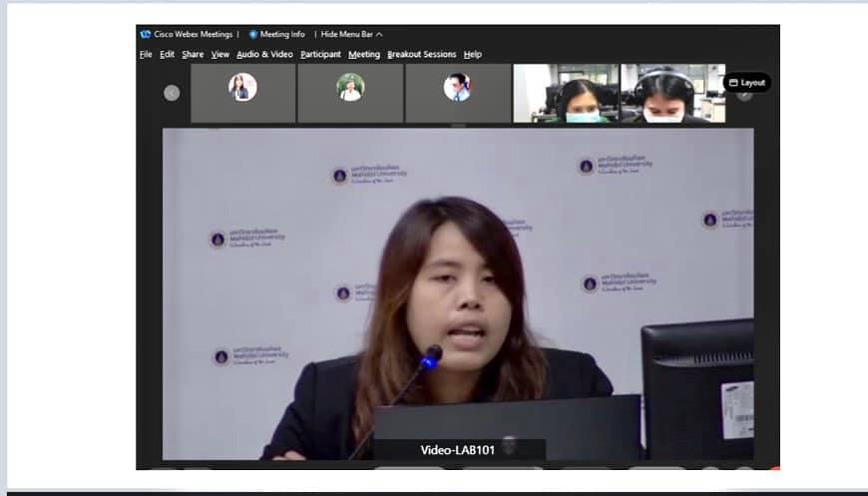This screenshot has height=496, width=868.
Task: Open the Meeting menu
Action: point(364,54)
